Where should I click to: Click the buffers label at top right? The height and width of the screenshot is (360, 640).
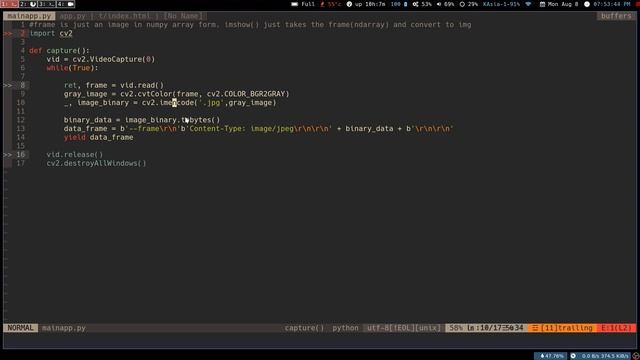[616, 16]
